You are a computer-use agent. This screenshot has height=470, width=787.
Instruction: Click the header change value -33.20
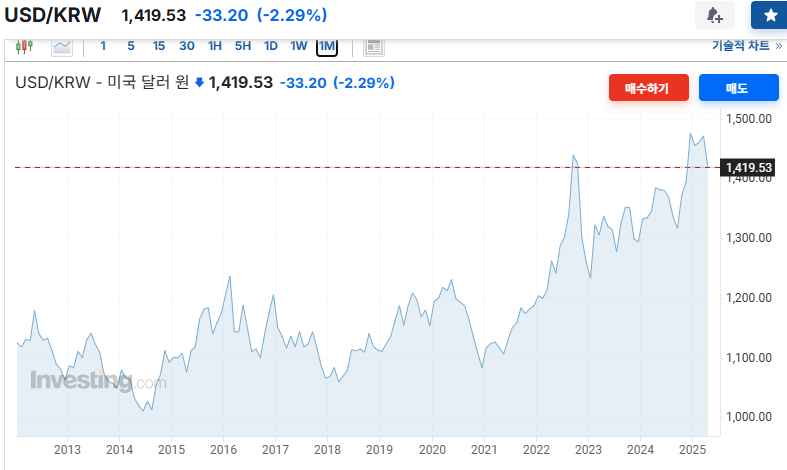click(x=221, y=15)
